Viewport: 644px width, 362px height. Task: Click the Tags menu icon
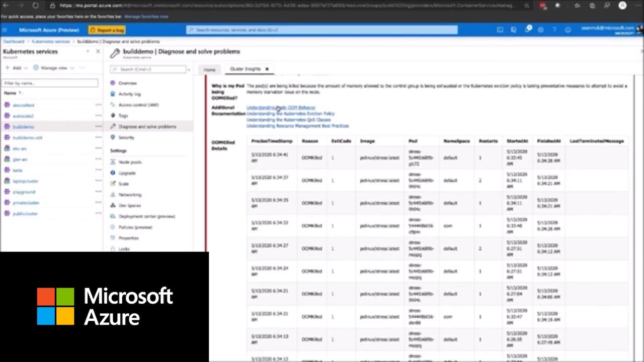coord(113,116)
